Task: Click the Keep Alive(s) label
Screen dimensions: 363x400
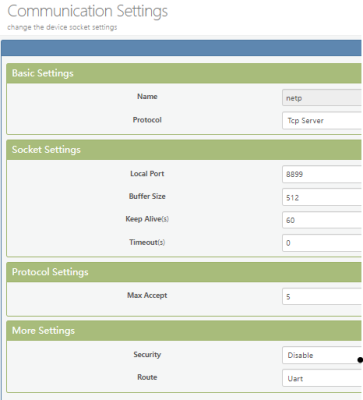Action: tap(147, 219)
